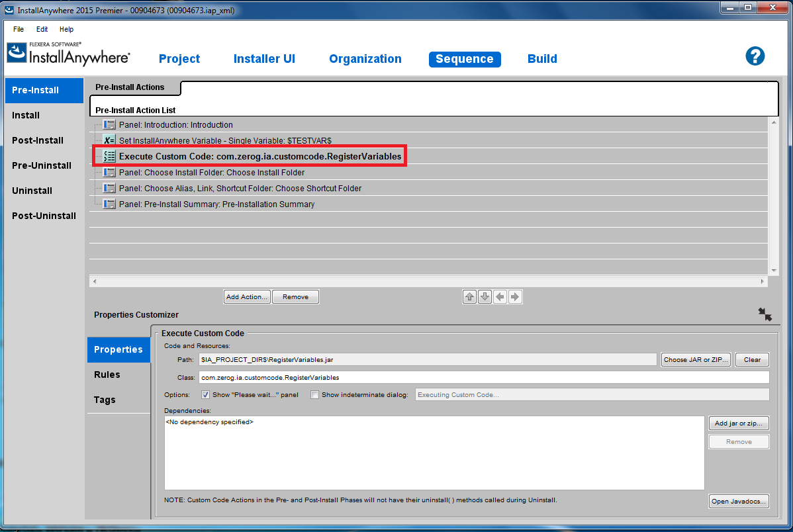Click the Add Action... button

[247, 297]
